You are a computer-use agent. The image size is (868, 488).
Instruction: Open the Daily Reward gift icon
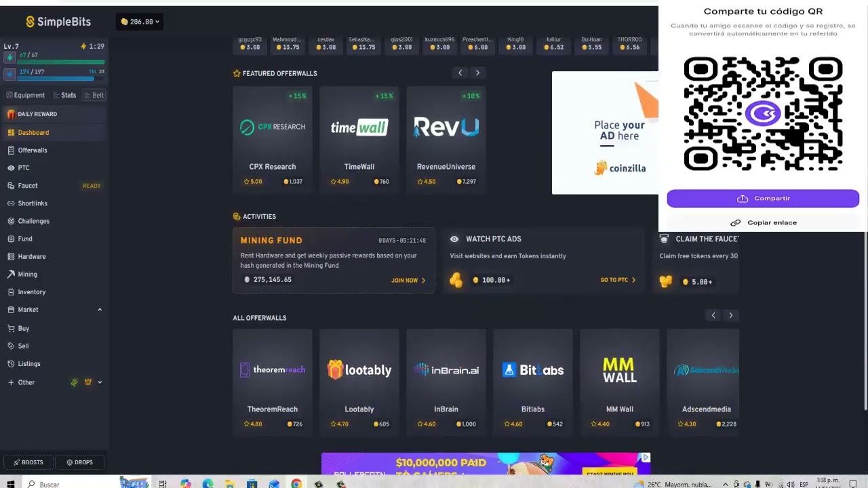11,114
